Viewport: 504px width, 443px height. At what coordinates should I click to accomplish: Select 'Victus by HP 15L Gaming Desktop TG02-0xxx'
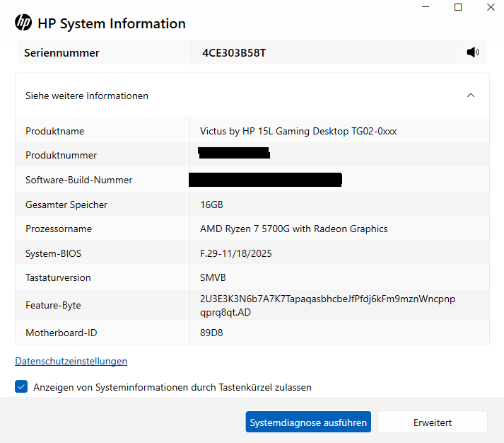click(x=298, y=131)
